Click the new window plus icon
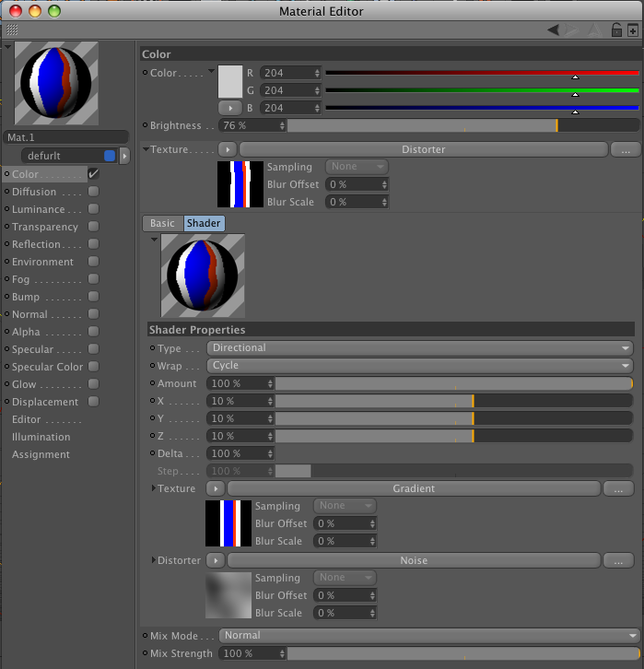The image size is (644, 669). tap(633, 30)
